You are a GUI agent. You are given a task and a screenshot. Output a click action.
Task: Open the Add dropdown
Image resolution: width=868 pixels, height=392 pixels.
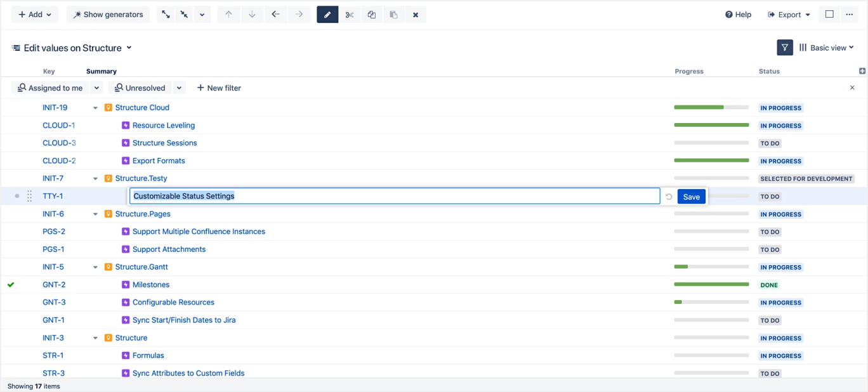pyautogui.click(x=35, y=15)
